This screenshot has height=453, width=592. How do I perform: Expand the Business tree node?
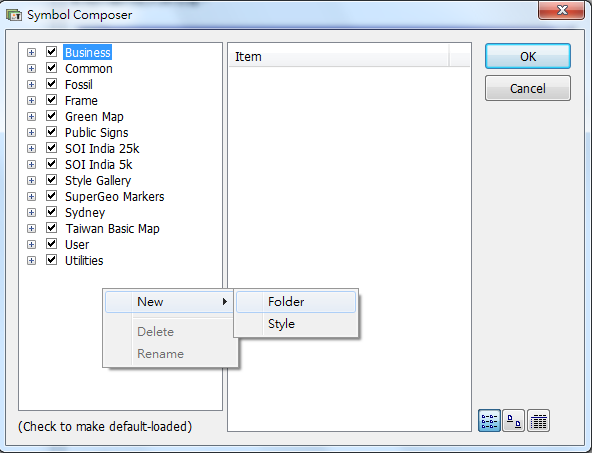click(x=31, y=52)
